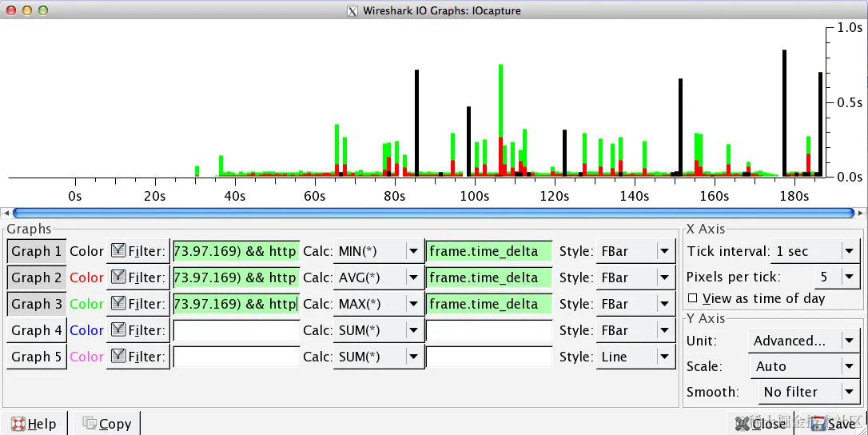Image resolution: width=868 pixels, height=435 pixels.
Task: Focus Graph 2 filter text field
Action: [237, 277]
